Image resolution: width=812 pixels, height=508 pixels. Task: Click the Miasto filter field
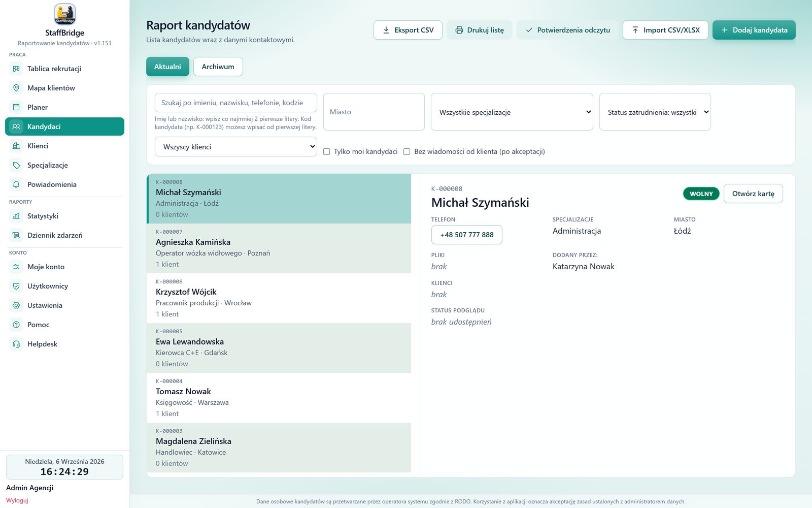[374, 112]
